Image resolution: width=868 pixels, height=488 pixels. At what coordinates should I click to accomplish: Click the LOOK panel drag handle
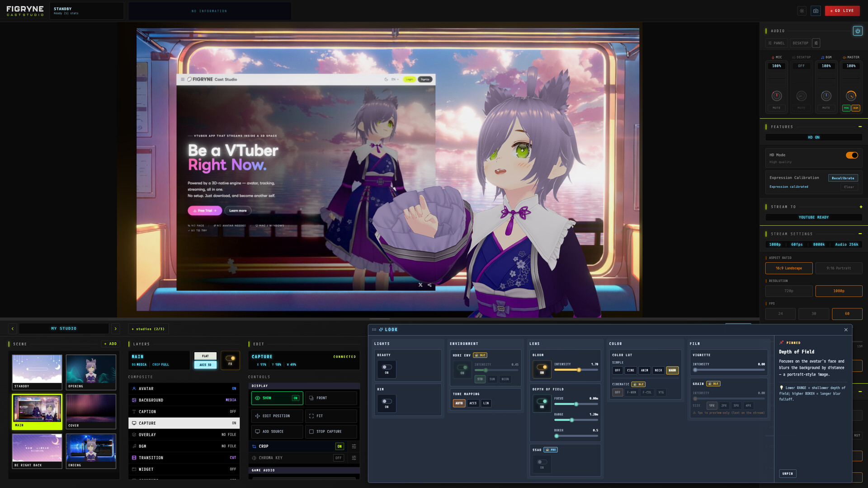click(x=374, y=330)
